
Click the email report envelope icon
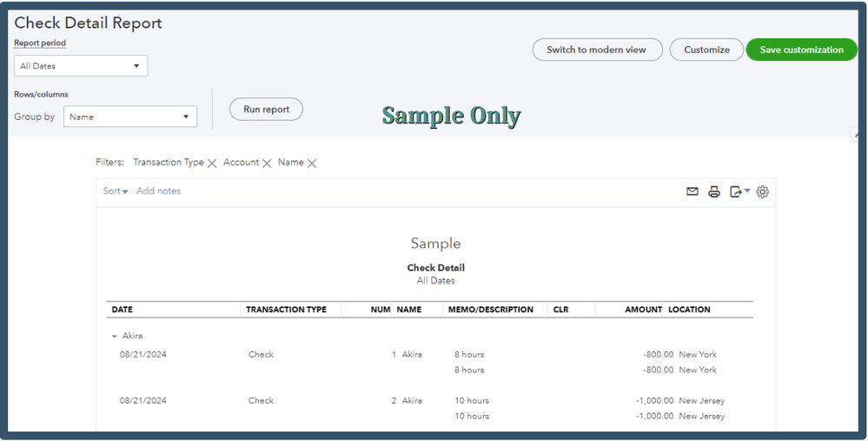pos(692,191)
